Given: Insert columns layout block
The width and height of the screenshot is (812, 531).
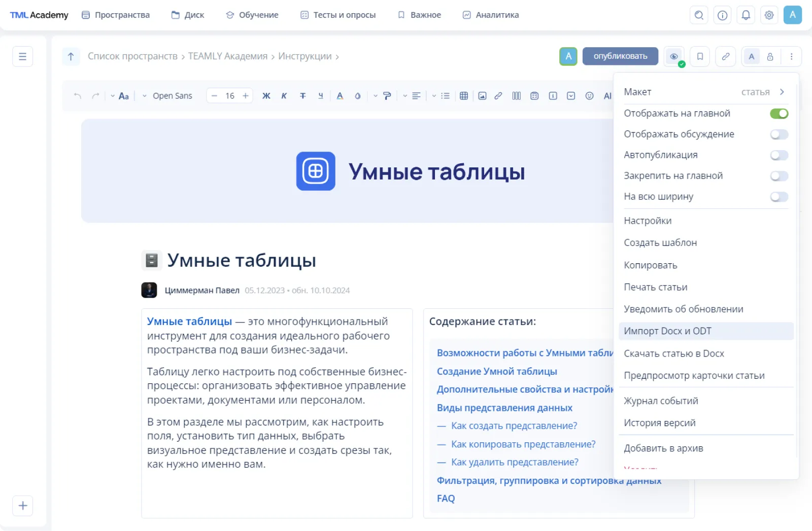Looking at the screenshot, I should tap(517, 96).
